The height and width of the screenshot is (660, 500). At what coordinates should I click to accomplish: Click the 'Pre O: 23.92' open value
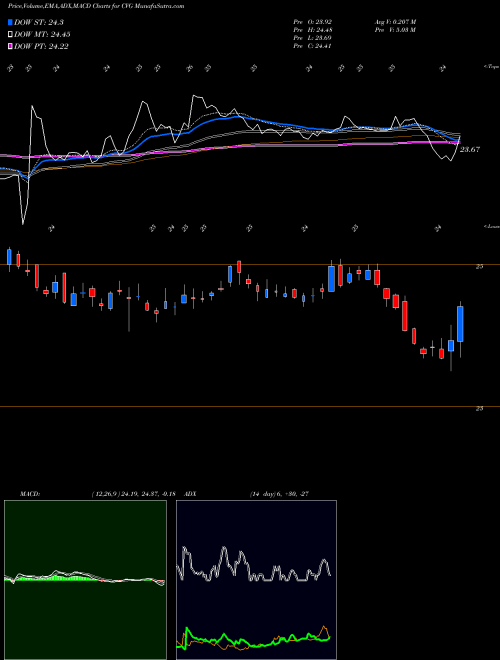pyautogui.click(x=313, y=22)
